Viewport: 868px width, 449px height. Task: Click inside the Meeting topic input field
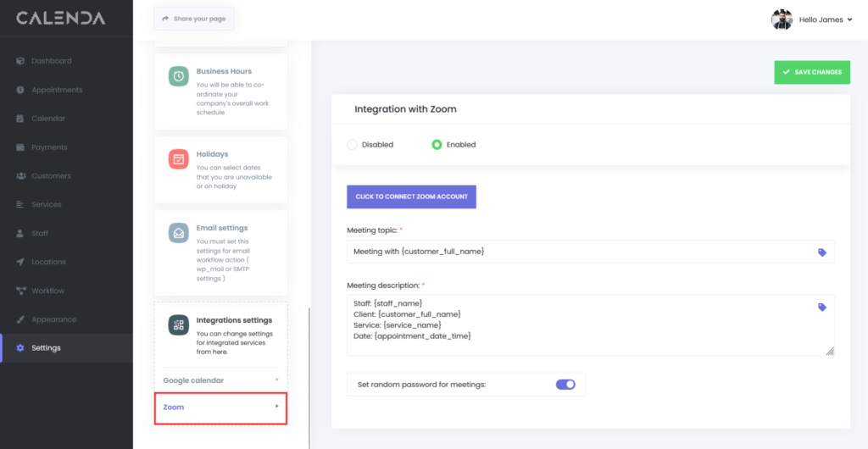[x=576, y=252]
